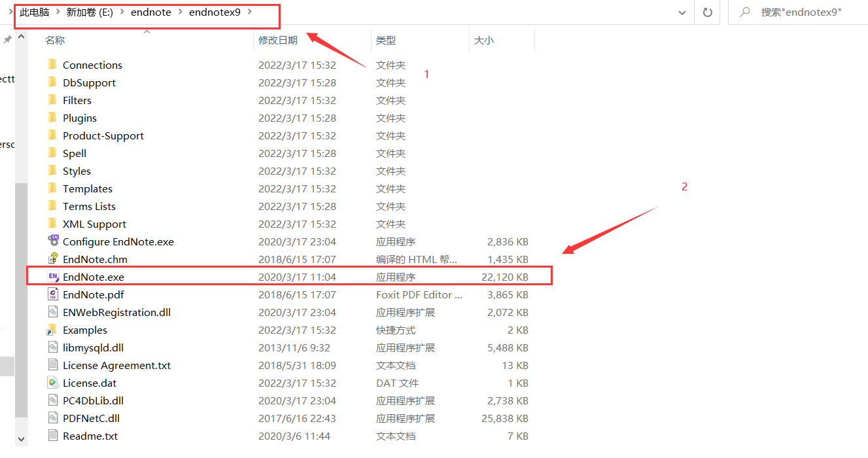Click the EndNote.pdf file icon
The image size is (868, 458).
(53, 294)
